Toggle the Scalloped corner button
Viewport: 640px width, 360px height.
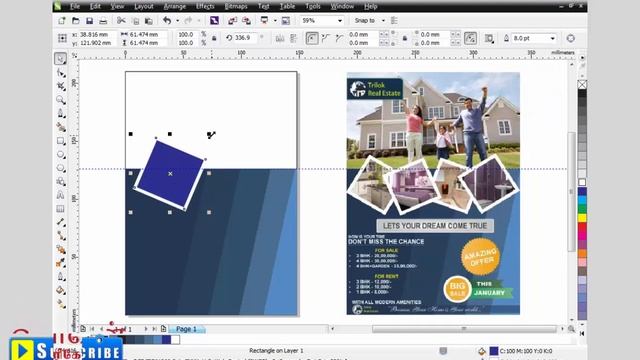(x=325, y=38)
